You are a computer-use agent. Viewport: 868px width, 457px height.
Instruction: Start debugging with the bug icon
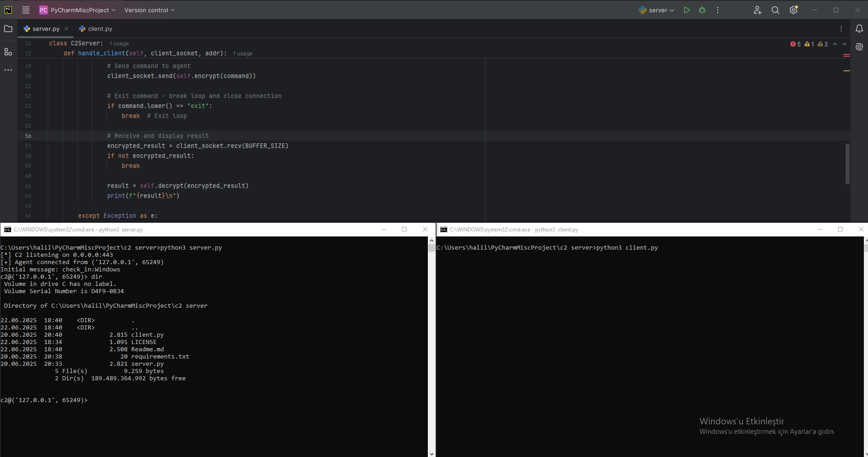pyautogui.click(x=702, y=10)
